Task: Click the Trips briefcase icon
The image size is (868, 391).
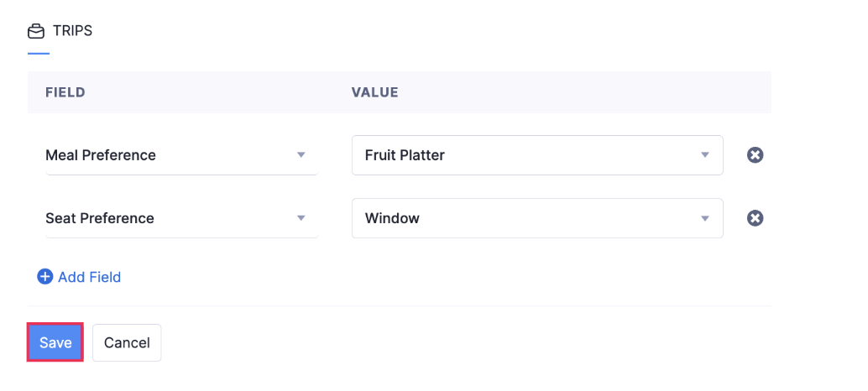Action: coord(36,31)
